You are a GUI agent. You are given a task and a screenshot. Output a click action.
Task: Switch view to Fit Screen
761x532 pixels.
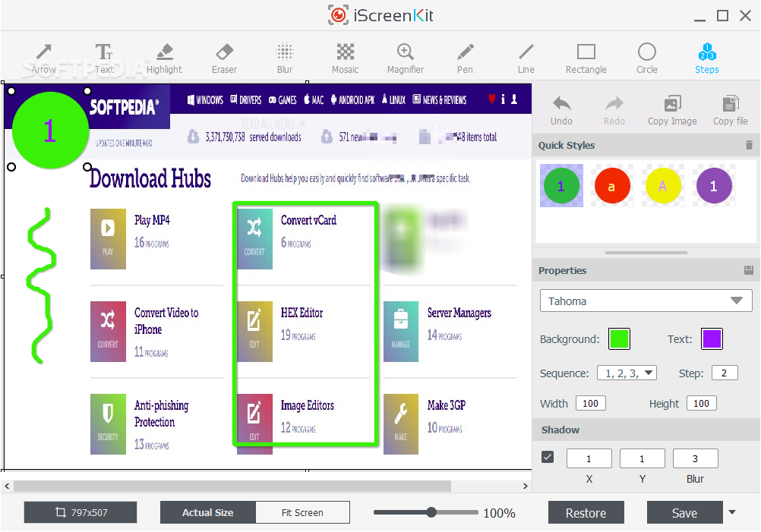(x=302, y=512)
